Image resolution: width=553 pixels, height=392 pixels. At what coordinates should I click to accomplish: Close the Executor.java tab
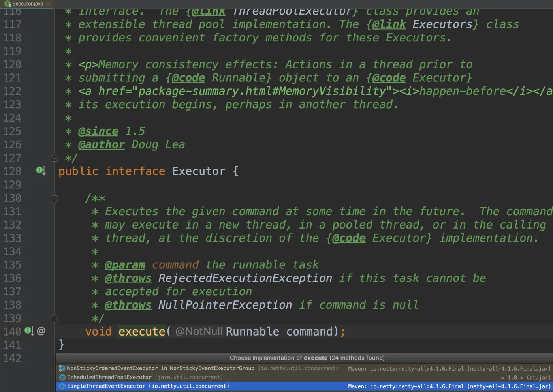point(48,4)
